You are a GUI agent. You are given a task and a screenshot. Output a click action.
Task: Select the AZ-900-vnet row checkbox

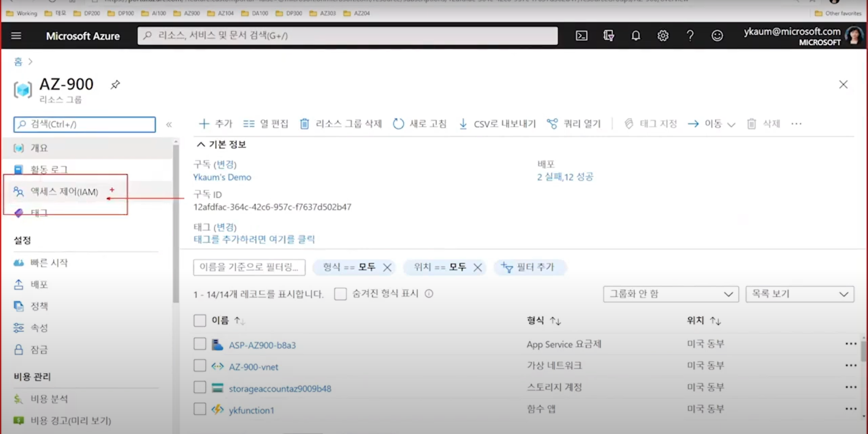[200, 365]
